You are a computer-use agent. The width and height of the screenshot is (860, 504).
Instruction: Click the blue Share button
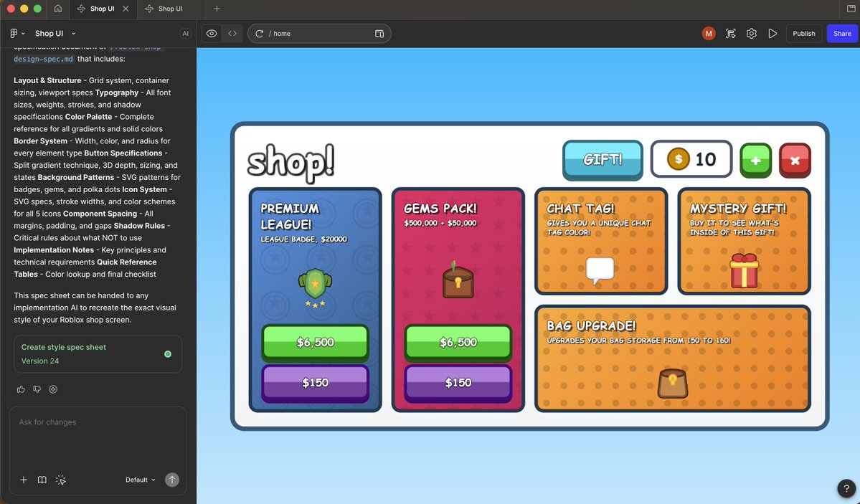pyautogui.click(x=842, y=34)
